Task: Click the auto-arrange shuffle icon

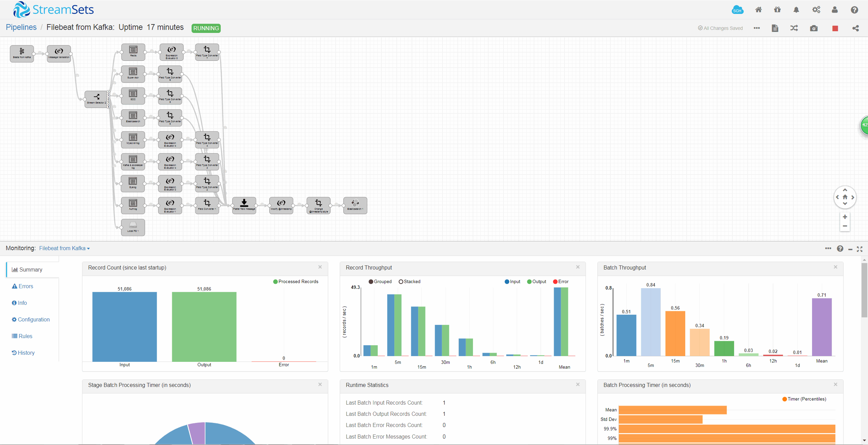Action: pyautogui.click(x=794, y=28)
